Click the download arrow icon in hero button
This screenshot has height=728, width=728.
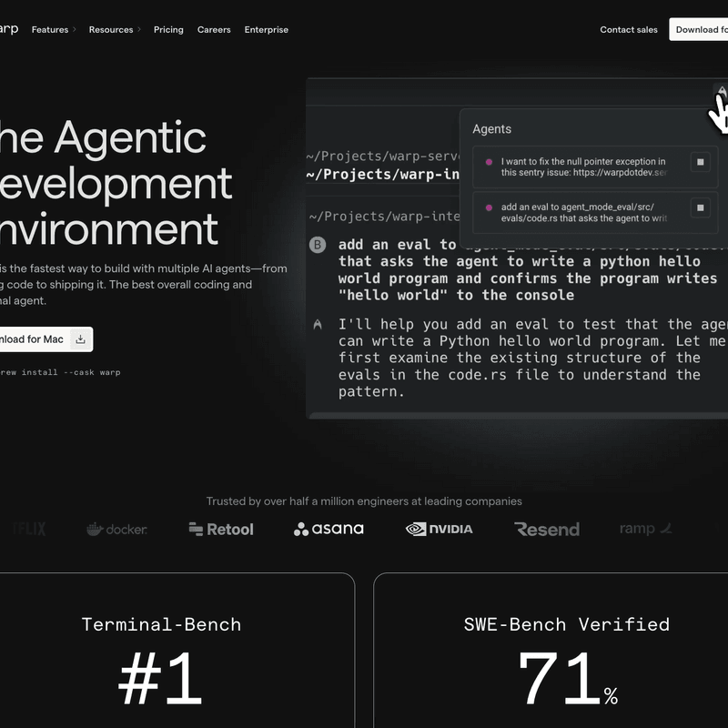(80, 339)
